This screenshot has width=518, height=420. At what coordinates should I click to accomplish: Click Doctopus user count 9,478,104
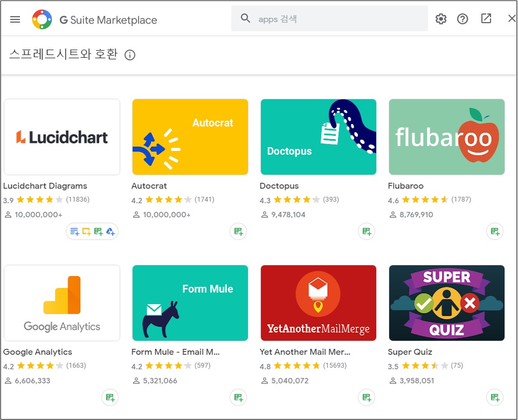point(288,215)
